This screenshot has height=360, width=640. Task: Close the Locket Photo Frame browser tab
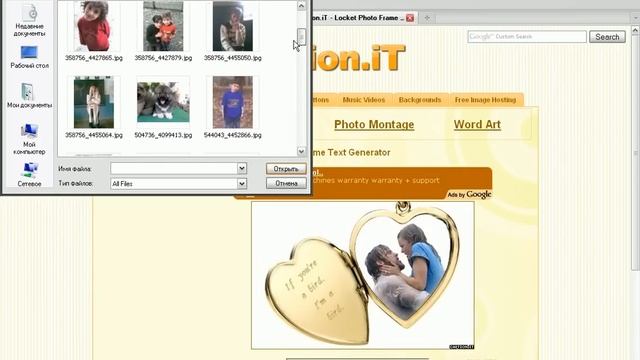(410, 18)
